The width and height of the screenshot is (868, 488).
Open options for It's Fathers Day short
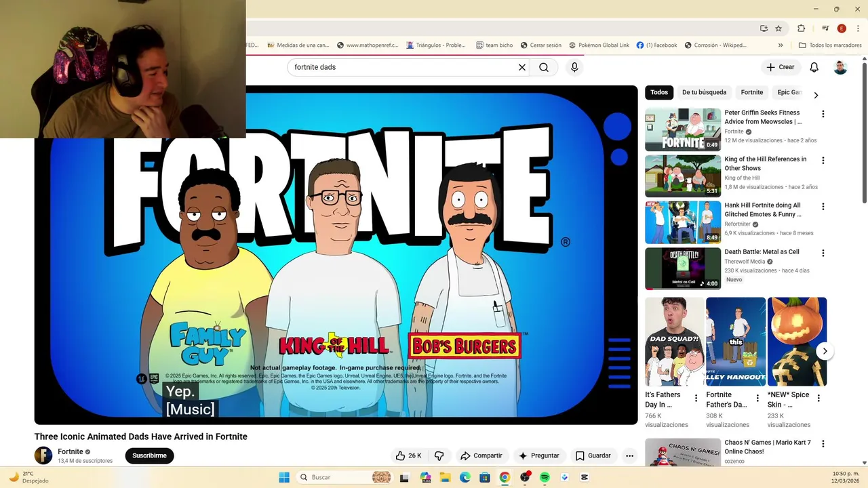[x=696, y=399]
